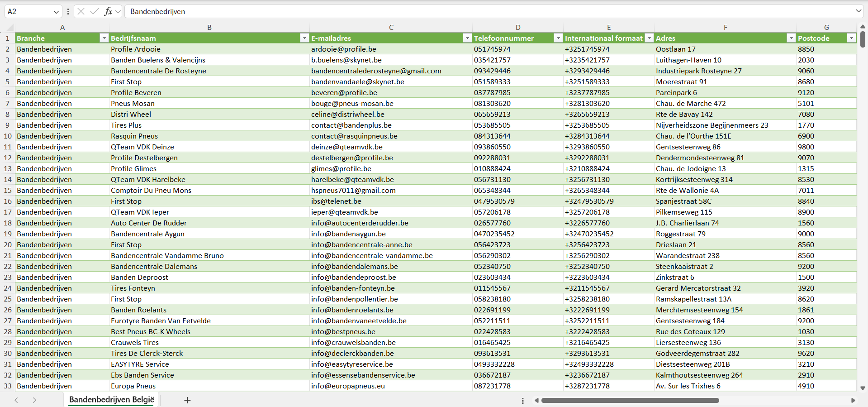Click the vertical scroll down arrow

click(x=863, y=388)
